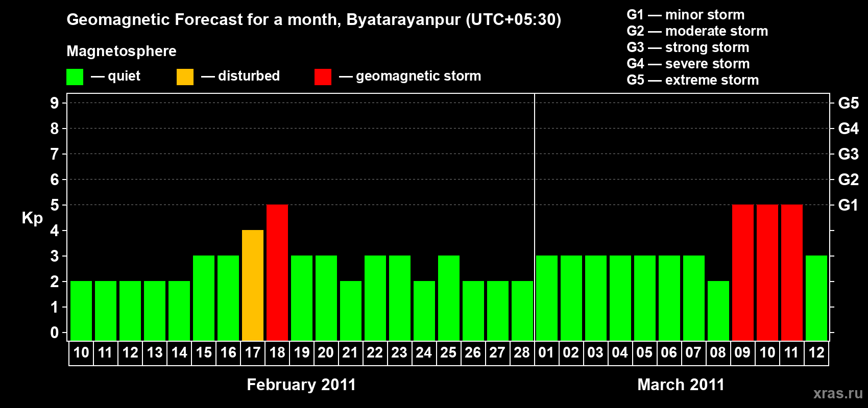Click the date label 18 in February

coord(277,352)
